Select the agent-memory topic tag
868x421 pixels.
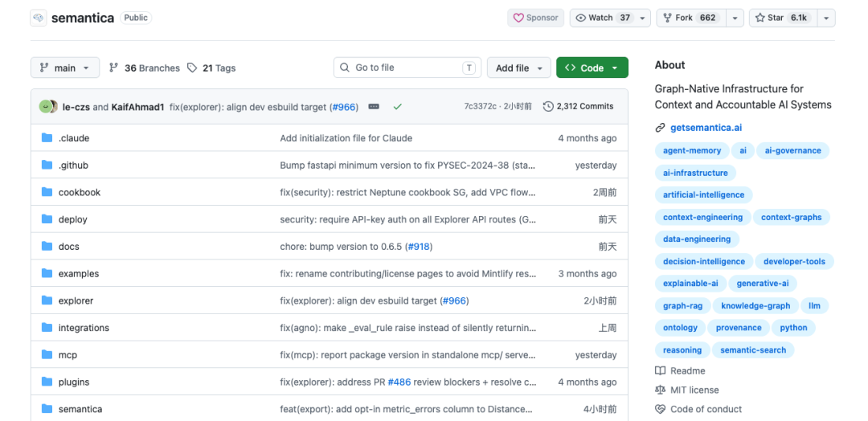tap(692, 150)
